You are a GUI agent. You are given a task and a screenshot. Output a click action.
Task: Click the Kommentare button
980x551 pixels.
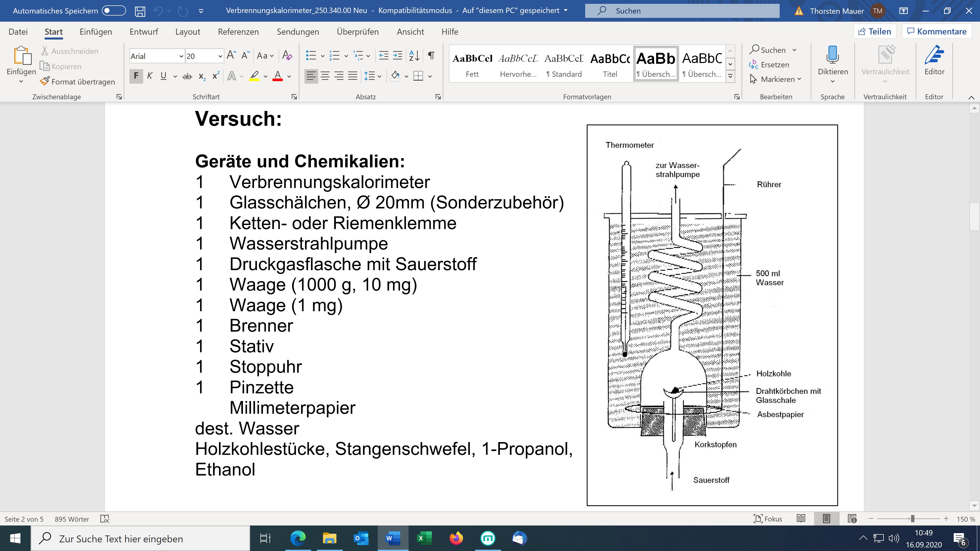point(937,31)
